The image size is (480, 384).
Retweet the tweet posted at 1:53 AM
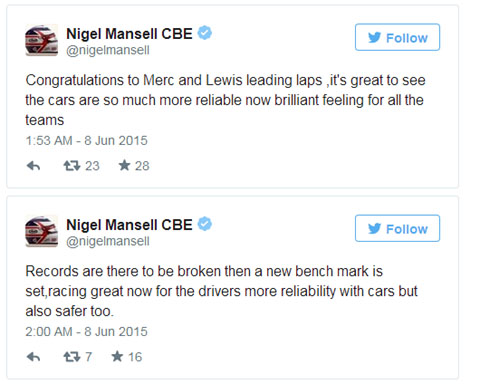[x=72, y=166]
